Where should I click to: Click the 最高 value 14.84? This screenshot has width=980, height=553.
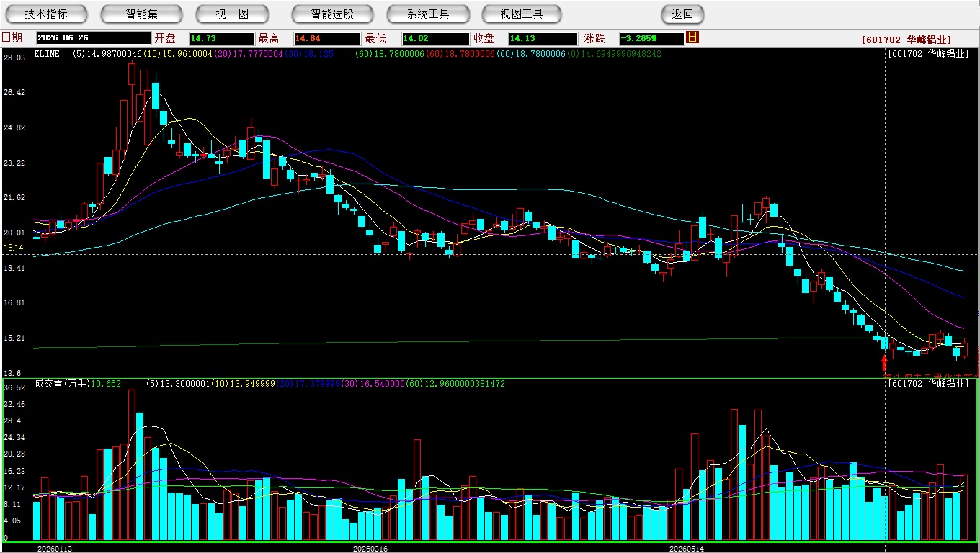326,38
